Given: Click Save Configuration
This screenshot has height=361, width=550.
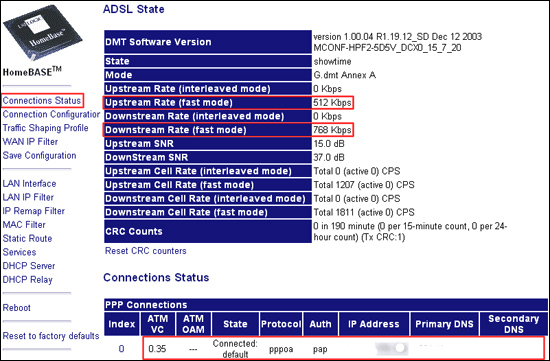Looking at the screenshot, I should point(39,155).
